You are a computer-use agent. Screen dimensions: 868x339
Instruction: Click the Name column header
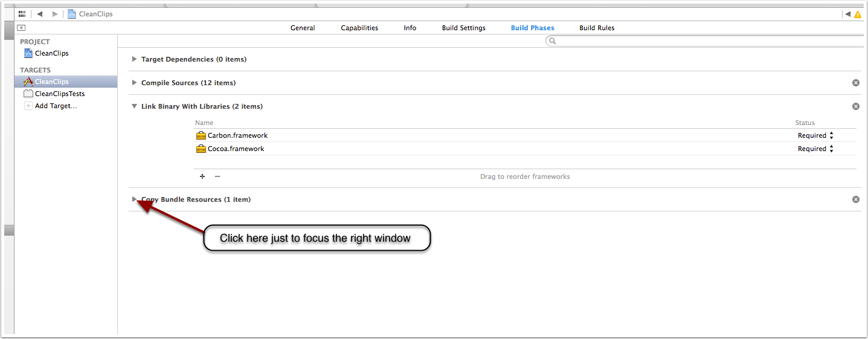[x=204, y=123]
